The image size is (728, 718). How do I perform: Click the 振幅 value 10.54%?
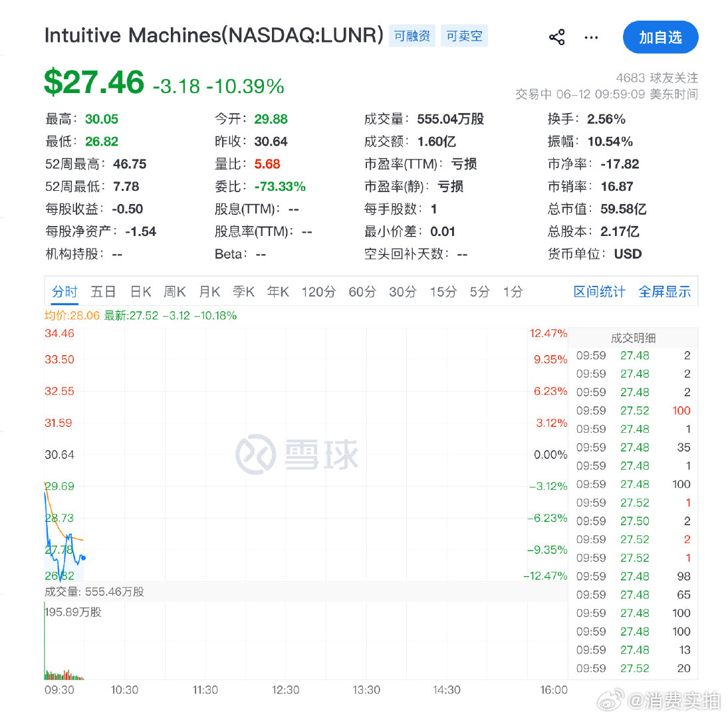click(610, 142)
